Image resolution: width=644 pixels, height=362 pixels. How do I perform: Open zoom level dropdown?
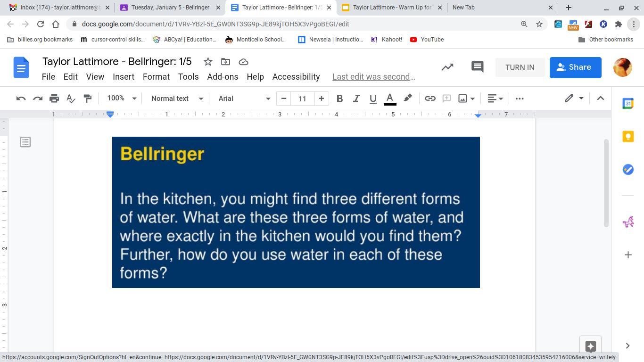(x=122, y=99)
